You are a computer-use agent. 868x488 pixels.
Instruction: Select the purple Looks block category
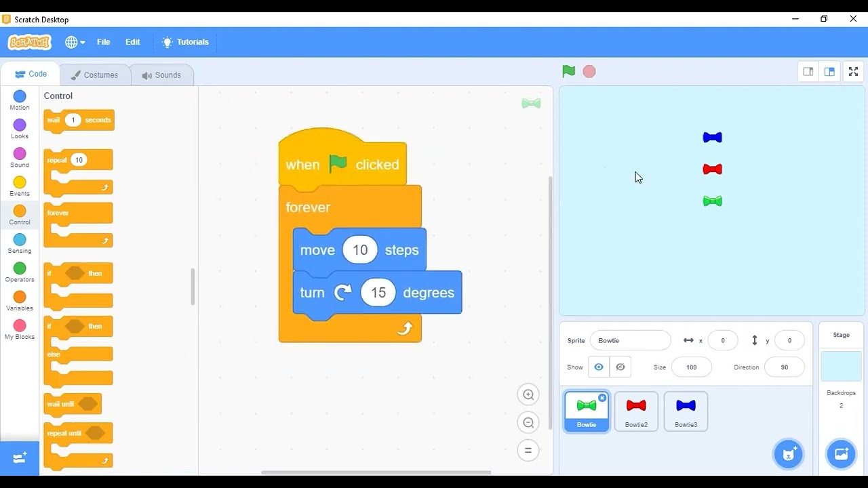tap(20, 129)
